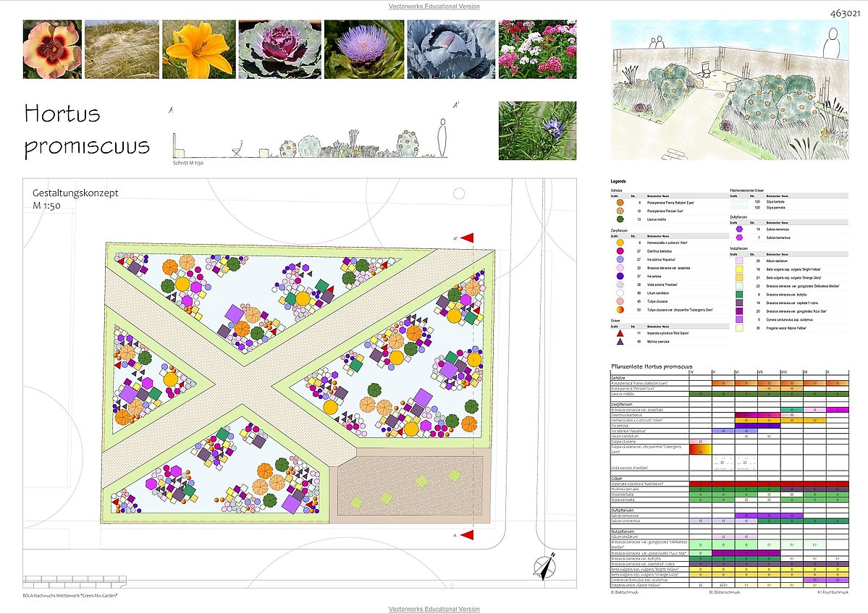Click the red Imperata cylindrica triangle symbol
The image size is (868, 614).
coord(620,333)
